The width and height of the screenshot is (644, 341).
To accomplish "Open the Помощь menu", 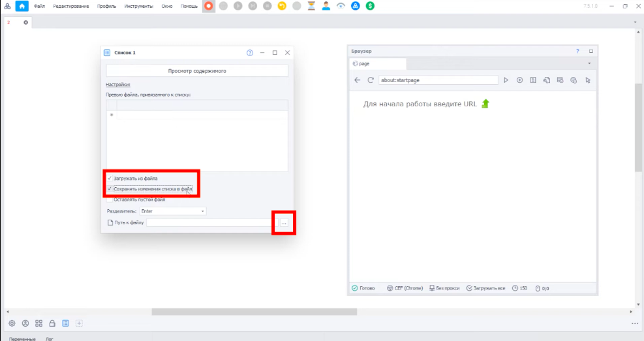I will click(189, 6).
